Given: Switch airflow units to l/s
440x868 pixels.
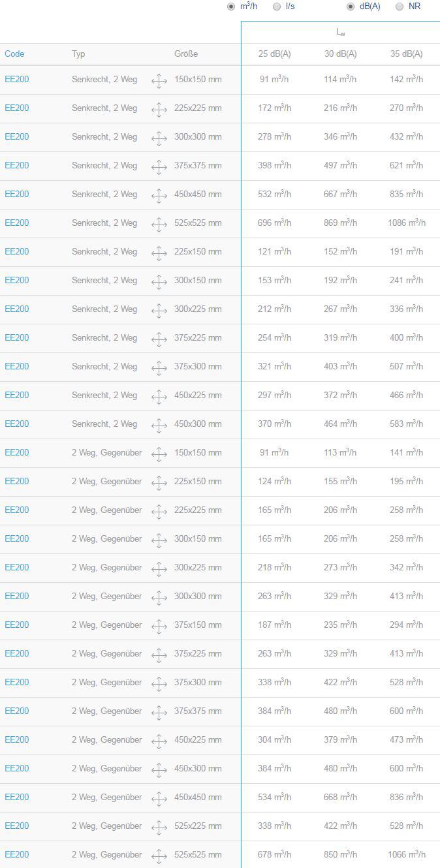Looking at the screenshot, I should 277,7.
